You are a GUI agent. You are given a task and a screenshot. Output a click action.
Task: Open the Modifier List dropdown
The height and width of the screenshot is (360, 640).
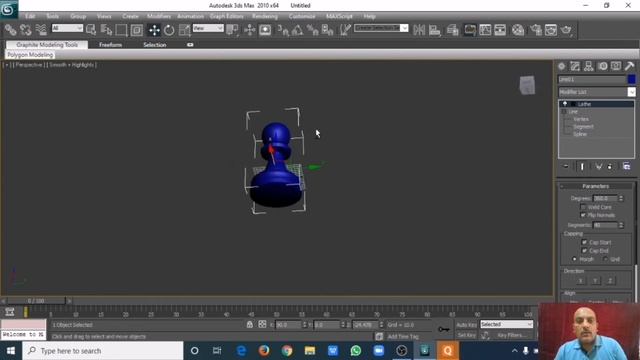pyautogui.click(x=631, y=92)
